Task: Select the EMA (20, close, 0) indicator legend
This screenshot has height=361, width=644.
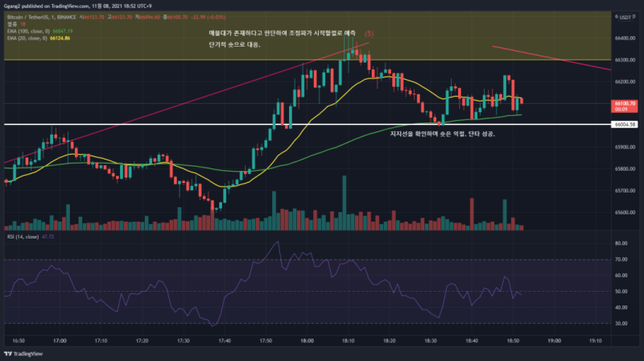Action: (x=27, y=38)
